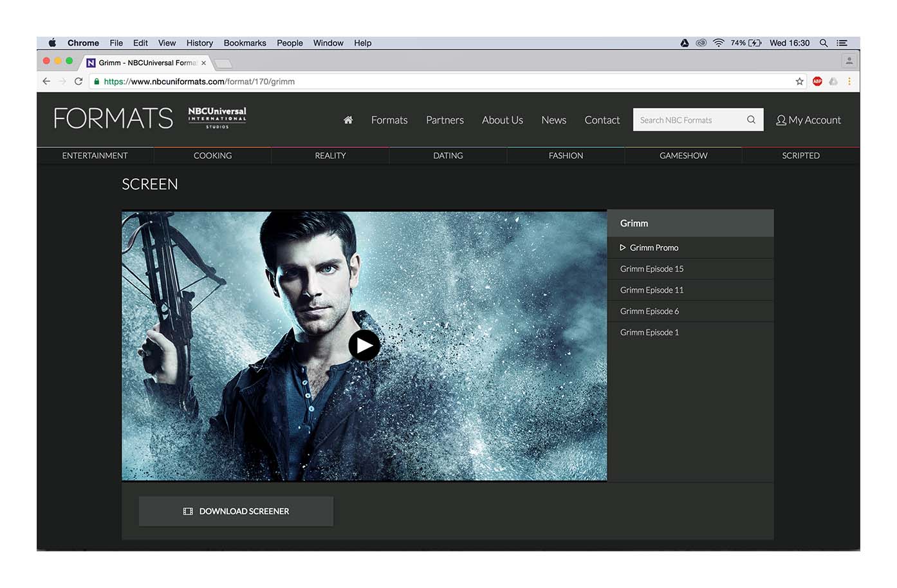Select Grimm Episode 15 in the playlist
The width and height of the screenshot is (897, 588).
pyautogui.click(x=690, y=269)
